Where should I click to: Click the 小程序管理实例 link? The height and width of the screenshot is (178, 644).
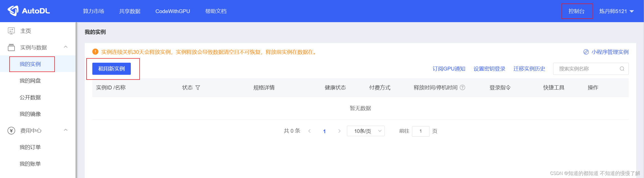click(x=610, y=52)
